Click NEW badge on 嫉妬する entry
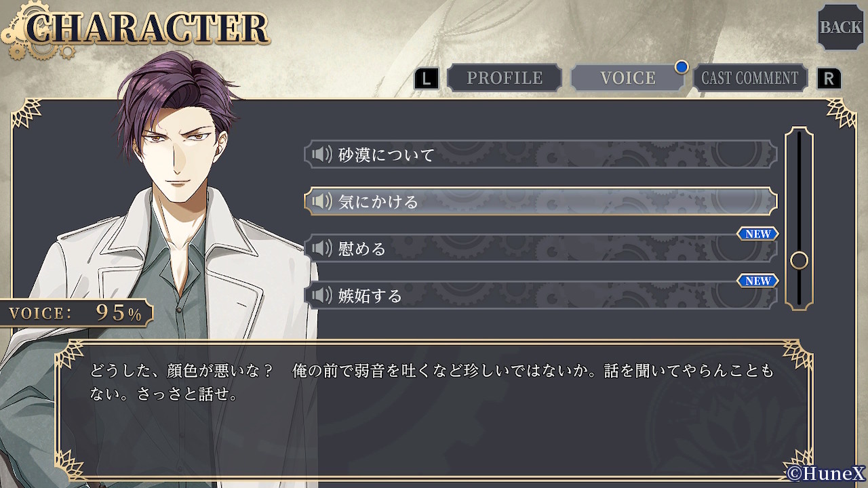Screen dimensions: 868x488 point(757,281)
